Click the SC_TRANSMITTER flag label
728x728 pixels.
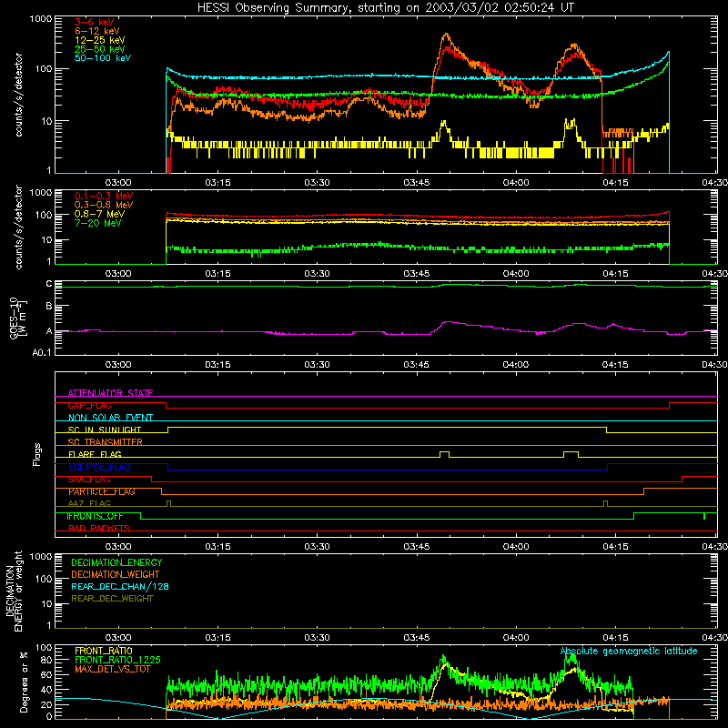105,442
